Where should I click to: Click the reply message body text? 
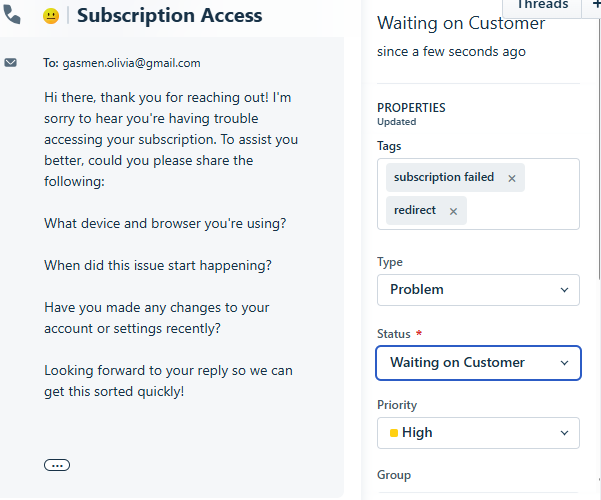coord(171,244)
